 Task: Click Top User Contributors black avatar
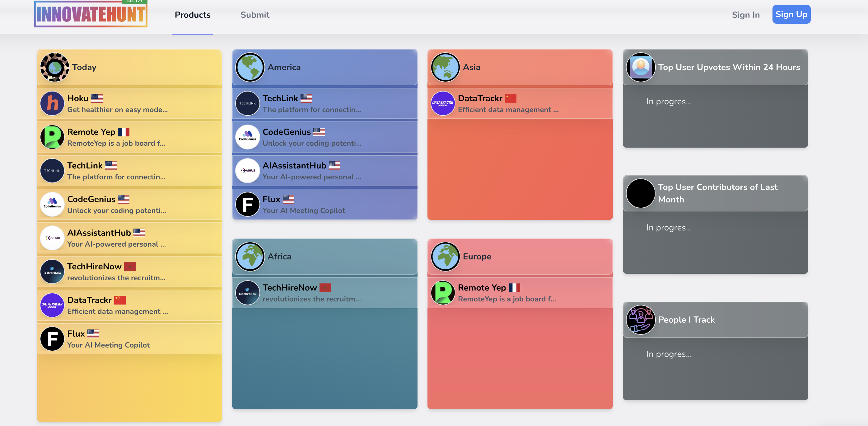641,193
